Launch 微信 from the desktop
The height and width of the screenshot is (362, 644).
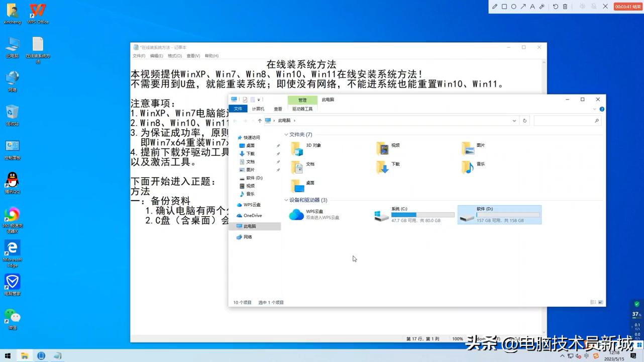12,319
